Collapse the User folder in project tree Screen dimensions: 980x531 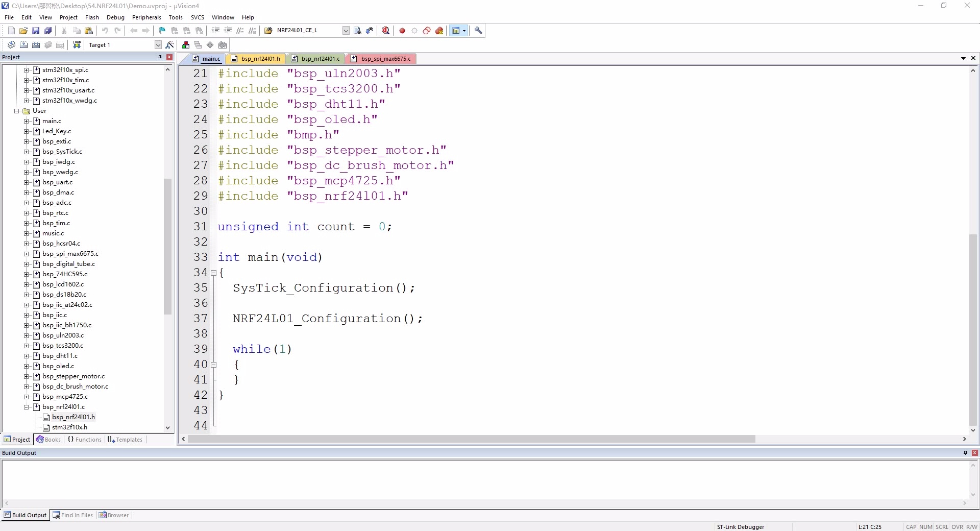tap(17, 111)
